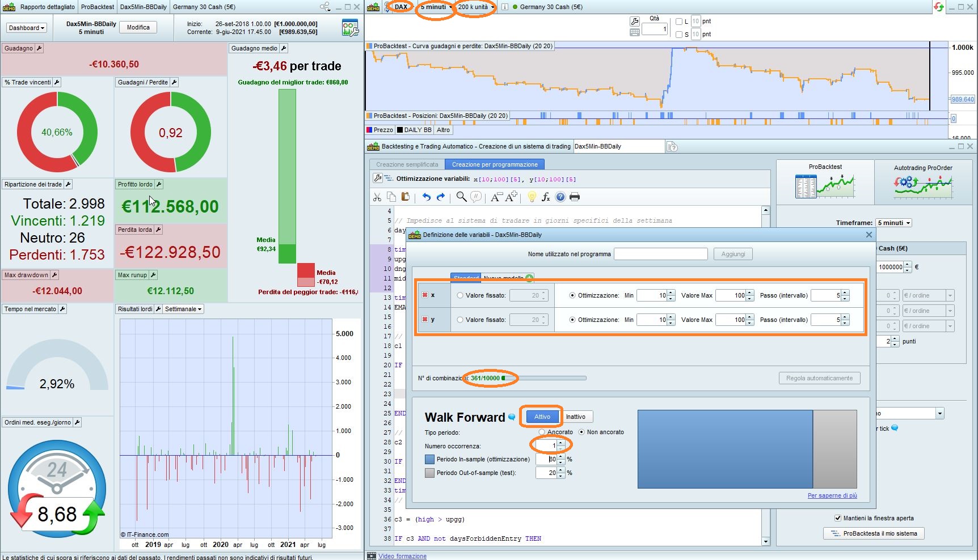The width and height of the screenshot is (978, 560).
Task: Open the fx function library icon
Action: (x=546, y=197)
